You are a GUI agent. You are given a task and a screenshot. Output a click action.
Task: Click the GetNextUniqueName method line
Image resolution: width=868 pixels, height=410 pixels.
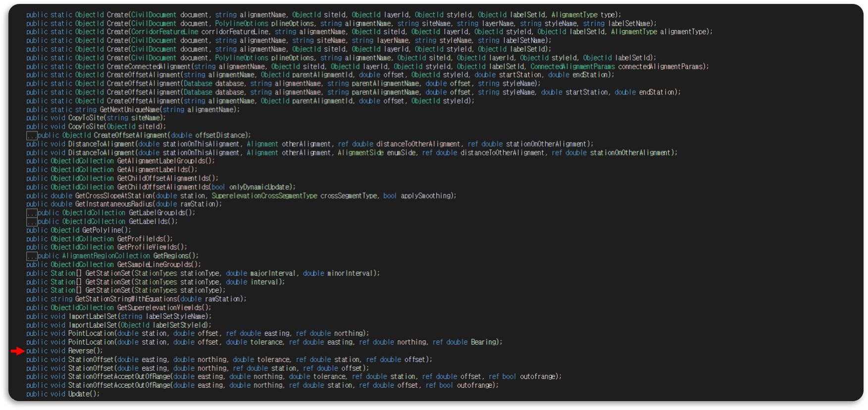click(x=133, y=109)
